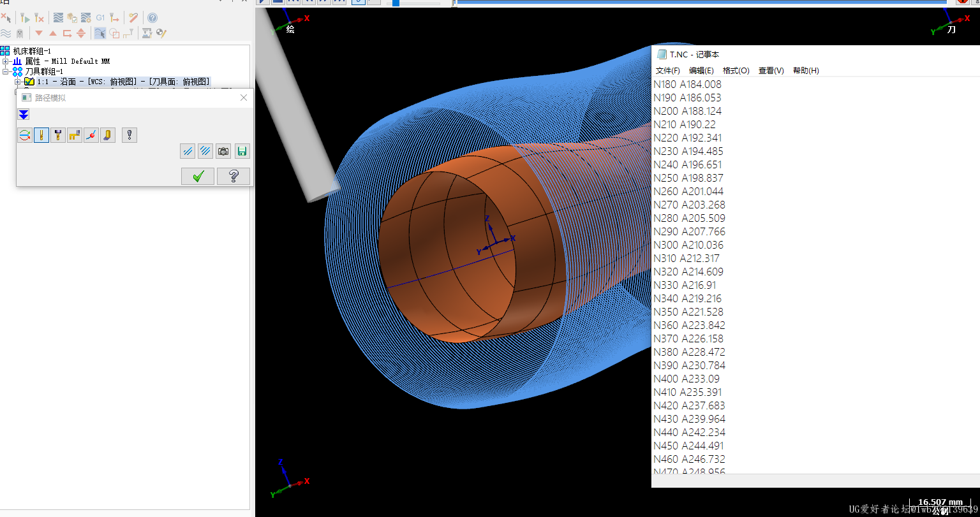
Task: Toggle toolpath display waves icon
Action: pyautogui.click(x=6, y=33)
